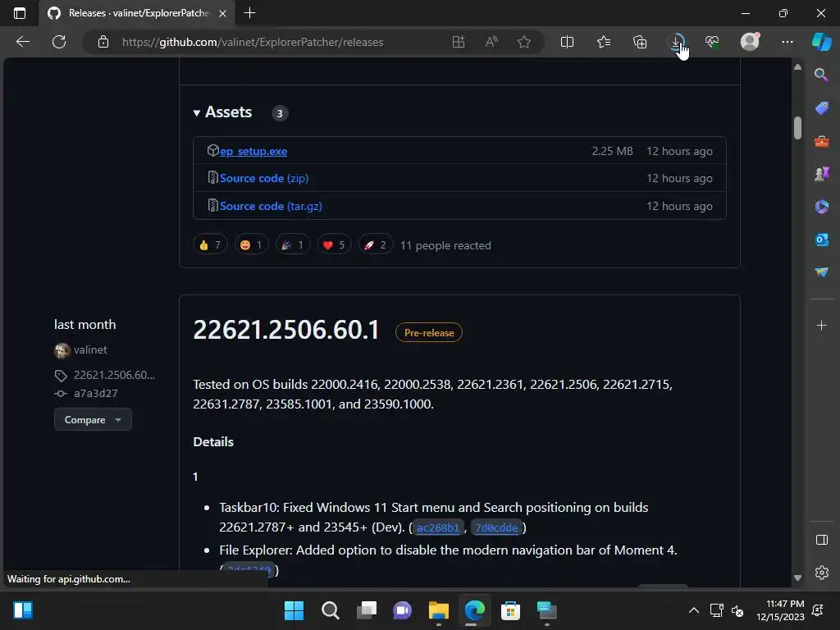The width and height of the screenshot is (840, 630).
Task: Open sidebar settings gear icon
Action: (821, 573)
